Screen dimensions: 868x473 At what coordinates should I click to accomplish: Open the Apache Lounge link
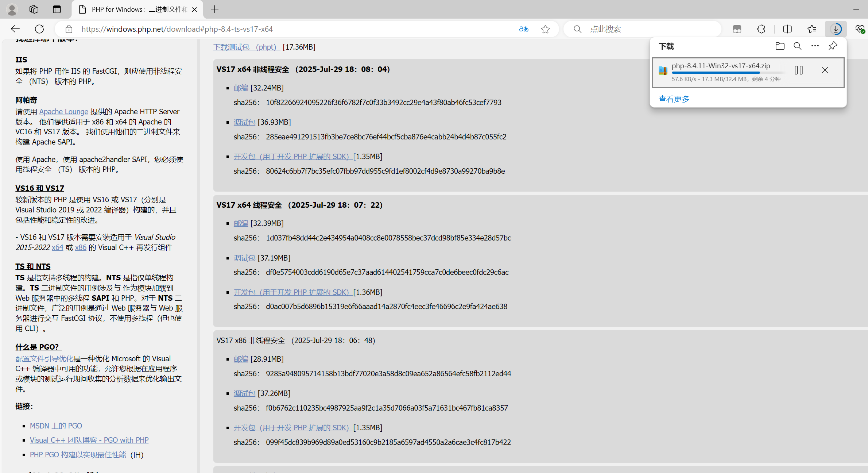click(63, 112)
